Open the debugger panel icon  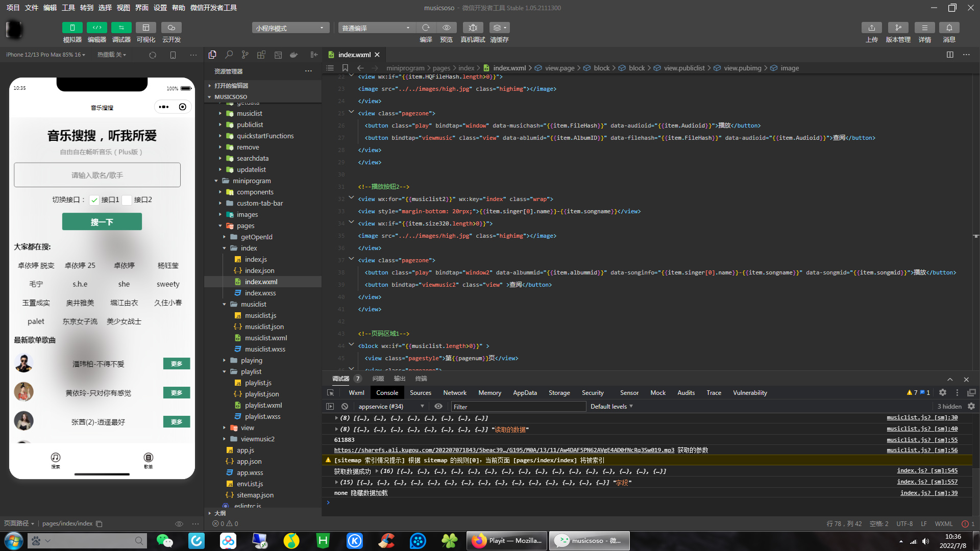[121, 28]
